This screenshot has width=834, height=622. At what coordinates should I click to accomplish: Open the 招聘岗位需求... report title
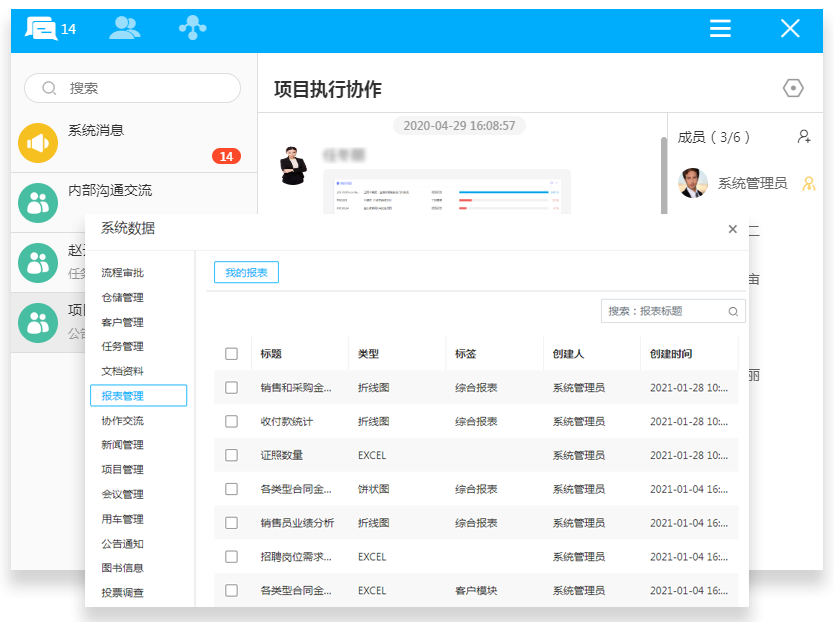point(296,557)
